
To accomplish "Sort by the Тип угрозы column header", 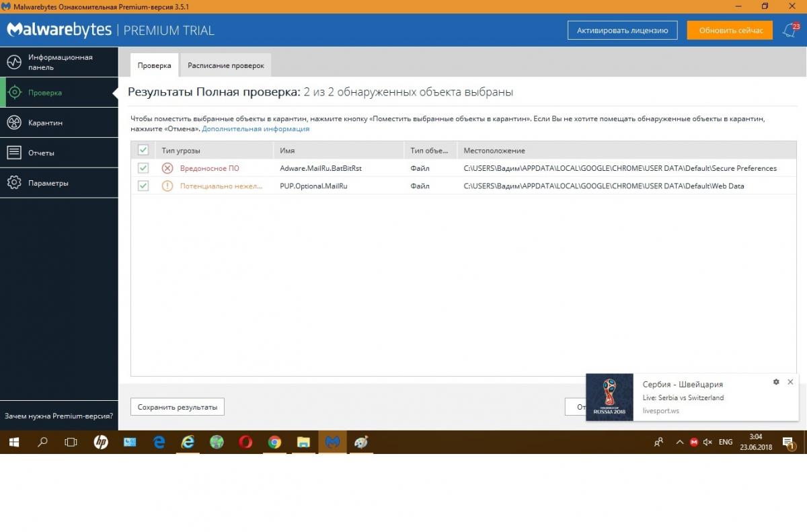I will click(x=214, y=151).
